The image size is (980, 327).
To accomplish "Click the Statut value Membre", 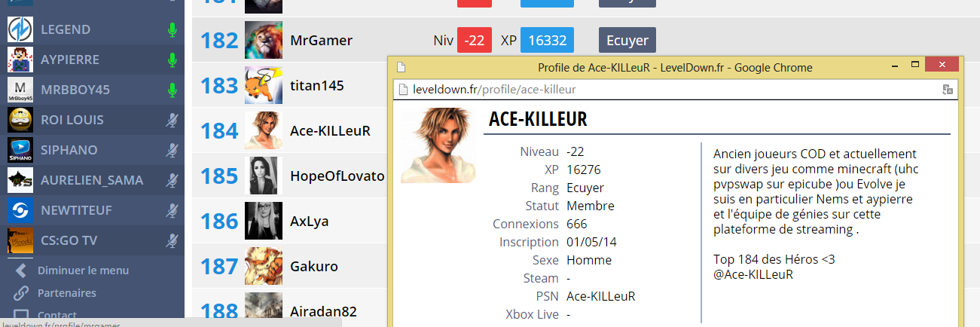I will [591, 206].
